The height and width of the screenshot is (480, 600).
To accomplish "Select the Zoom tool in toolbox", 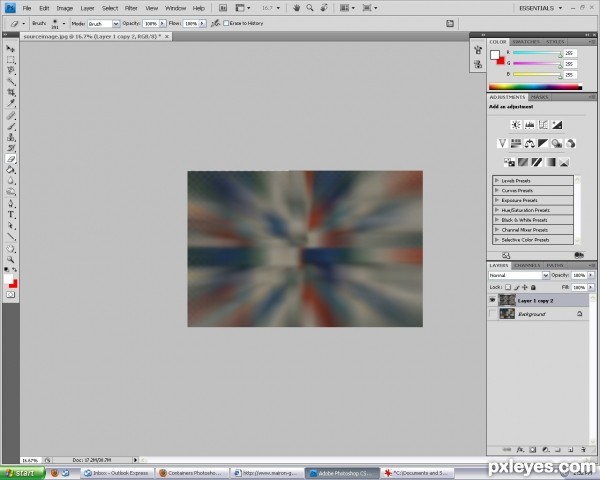I will 11,259.
